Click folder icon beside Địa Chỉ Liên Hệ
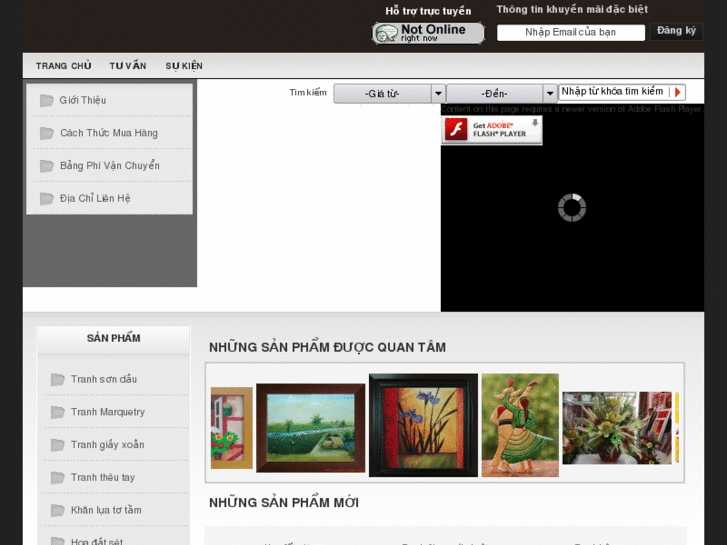727x545 pixels. (46, 199)
